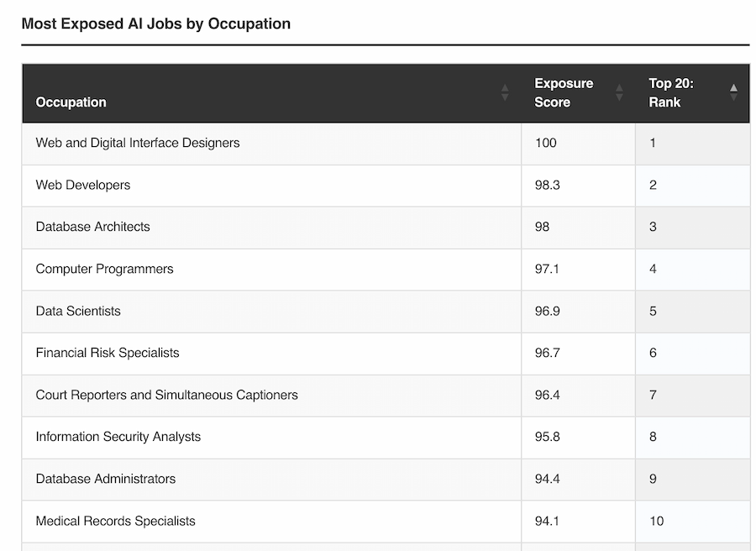Click the rank 1 cell
Image resolution: width=756 pixels, height=551 pixels.
click(x=653, y=143)
